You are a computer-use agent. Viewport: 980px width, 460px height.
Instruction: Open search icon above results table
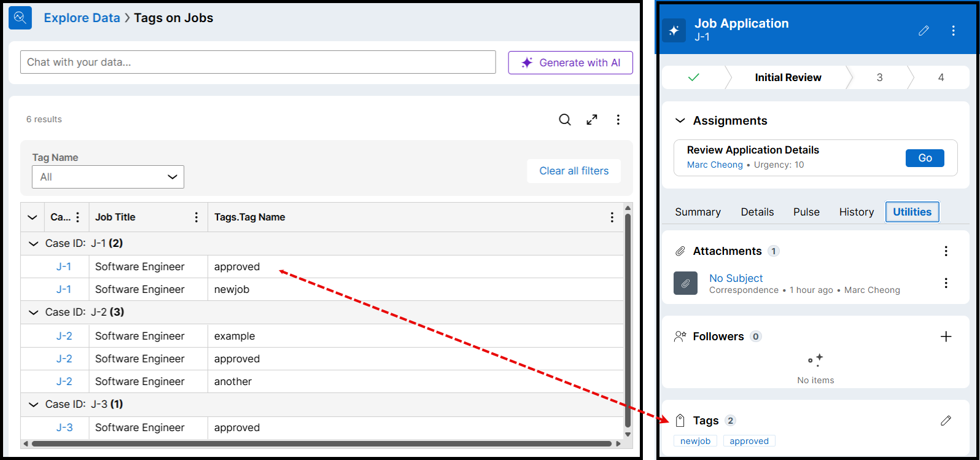pos(565,120)
